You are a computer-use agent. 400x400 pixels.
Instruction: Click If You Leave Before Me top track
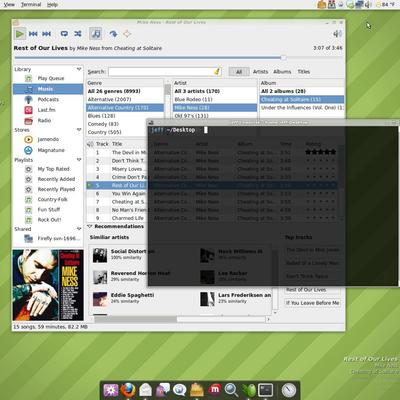[x=312, y=303]
